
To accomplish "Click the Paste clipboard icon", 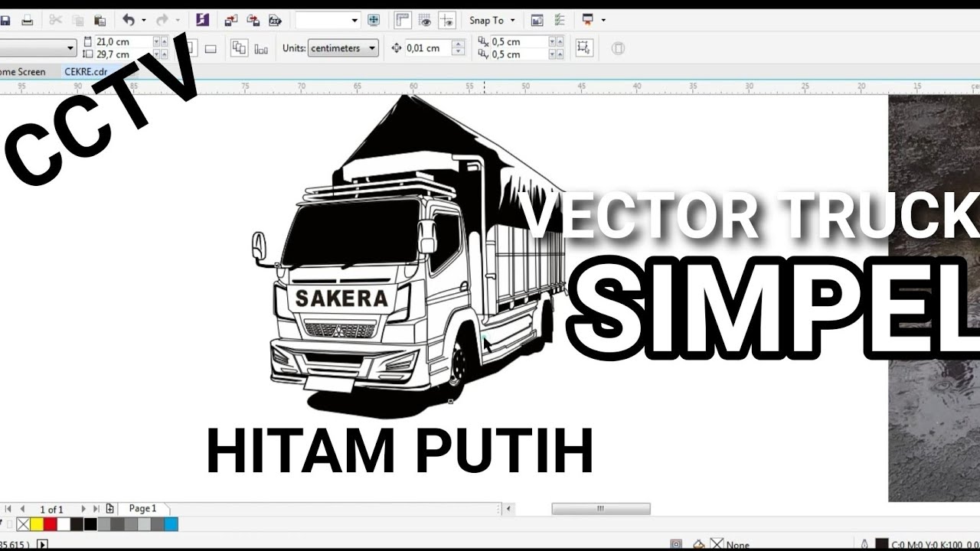I will click(x=100, y=21).
